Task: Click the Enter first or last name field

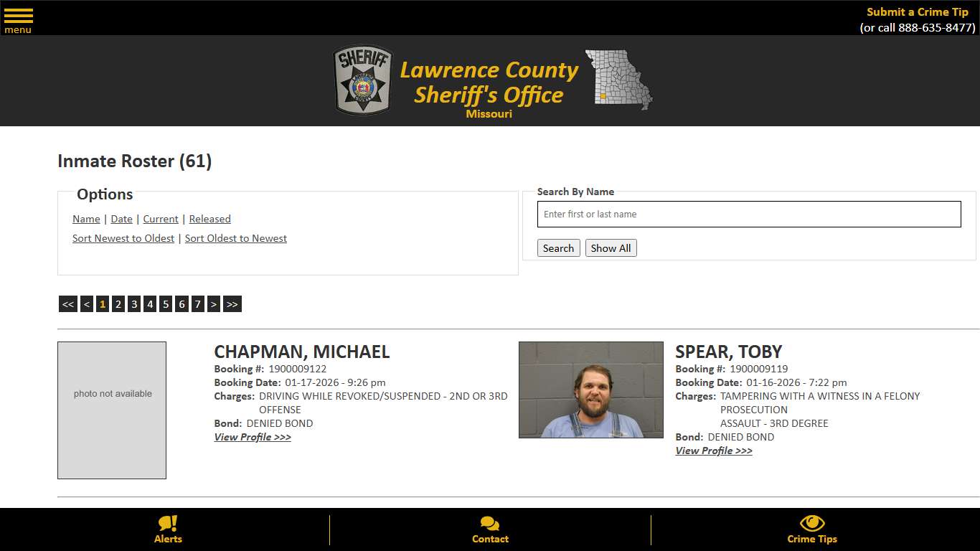Action: (748, 214)
